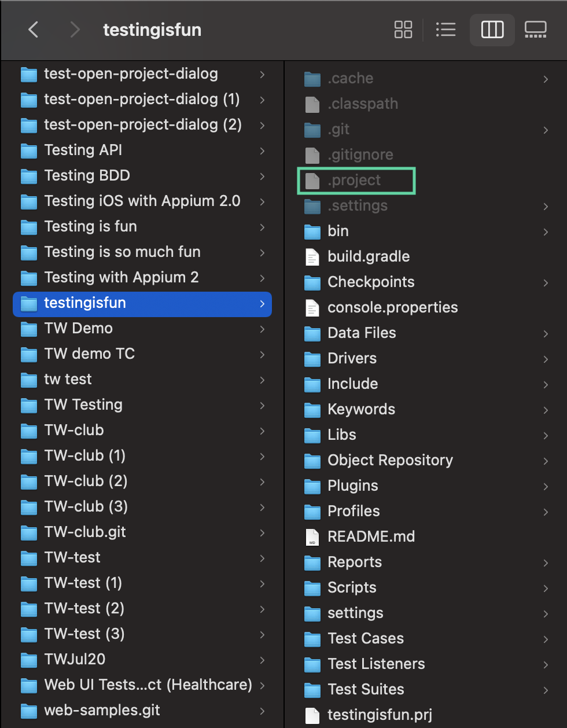Select the Testing API folder

tap(83, 150)
